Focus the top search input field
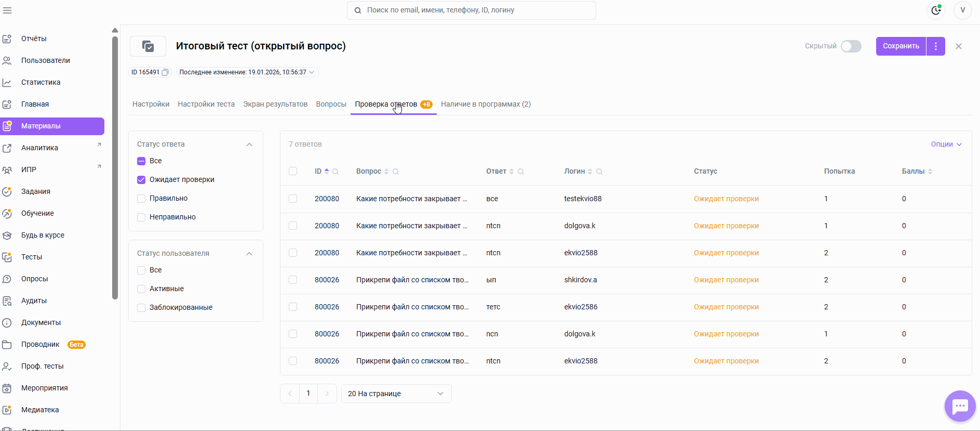 click(x=472, y=10)
